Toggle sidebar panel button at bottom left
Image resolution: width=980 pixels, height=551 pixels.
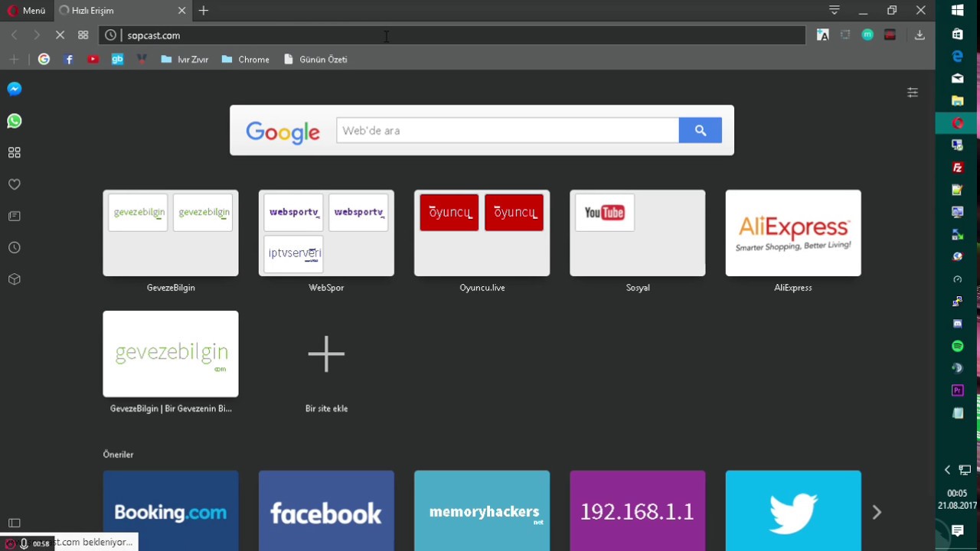click(x=15, y=523)
